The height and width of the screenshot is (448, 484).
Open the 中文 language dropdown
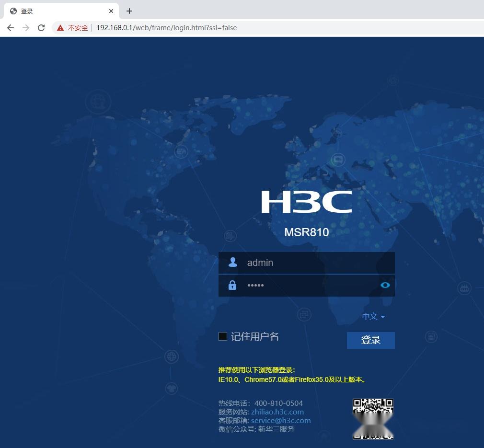pos(369,316)
